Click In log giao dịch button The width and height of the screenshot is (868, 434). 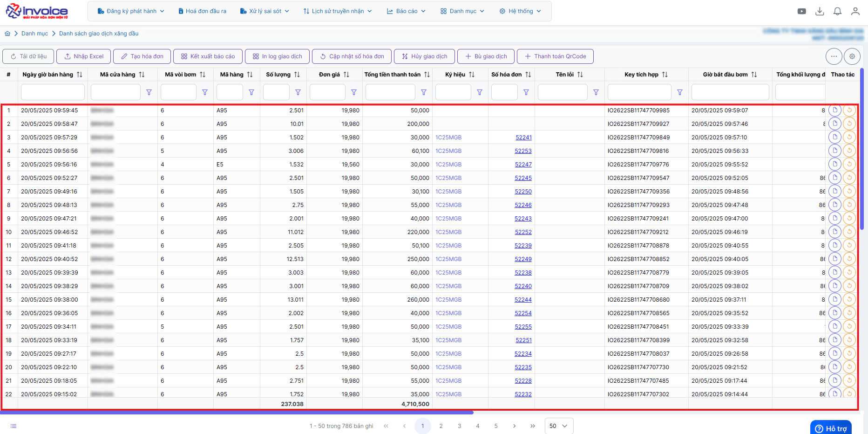coord(278,56)
